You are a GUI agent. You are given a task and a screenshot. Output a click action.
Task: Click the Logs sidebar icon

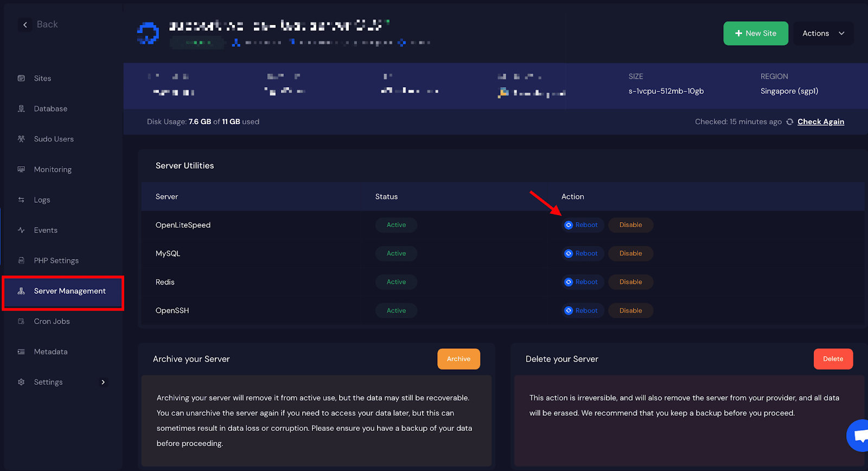pyautogui.click(x=21, y=199)
